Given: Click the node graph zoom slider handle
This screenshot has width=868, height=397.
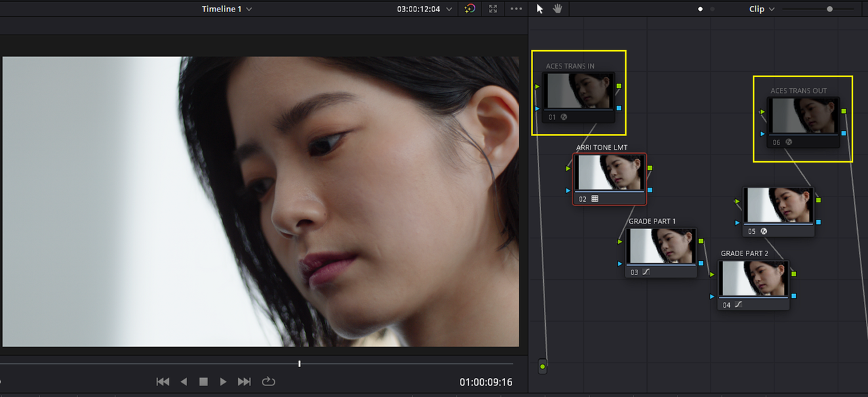Looking at the screenshot, I should click(829, 9).
